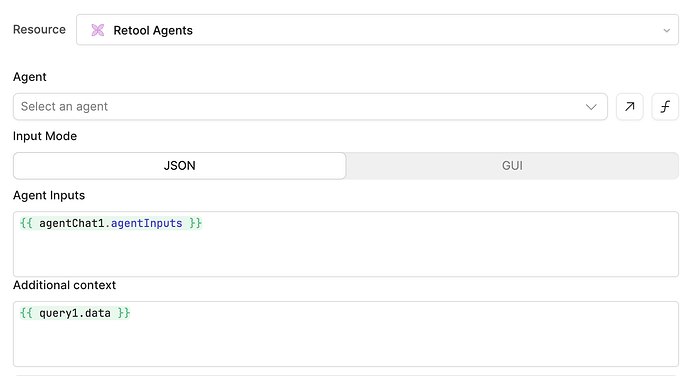
Task: Click the Retool Agents resource name
Action: [153, 30]
